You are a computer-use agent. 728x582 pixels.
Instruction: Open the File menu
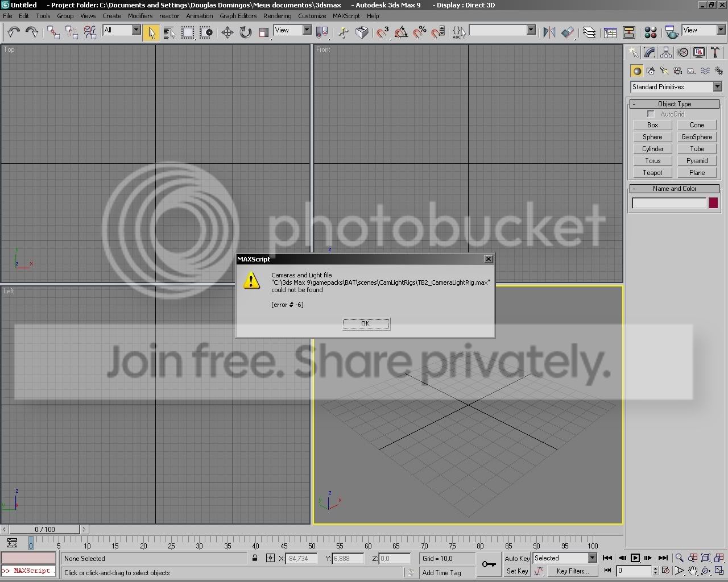click(7, 16)
